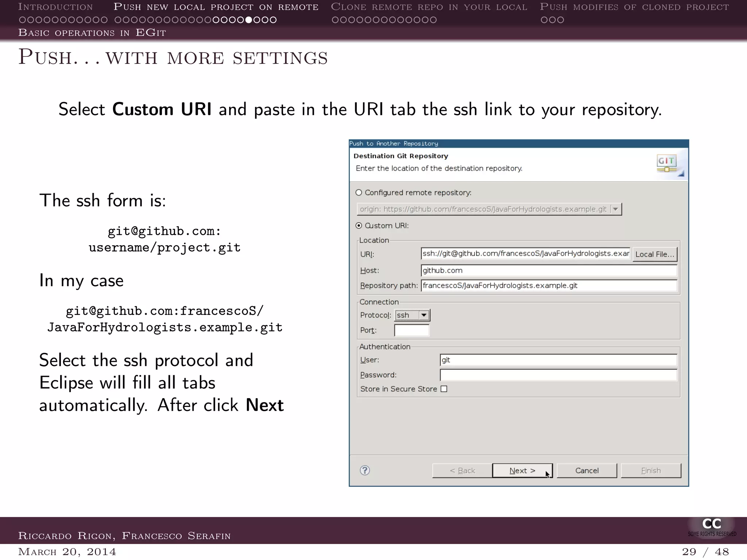Toggle Store in Secure Store checkbox
This screenshot has width=747, height=560.
(x=444, y=389)
